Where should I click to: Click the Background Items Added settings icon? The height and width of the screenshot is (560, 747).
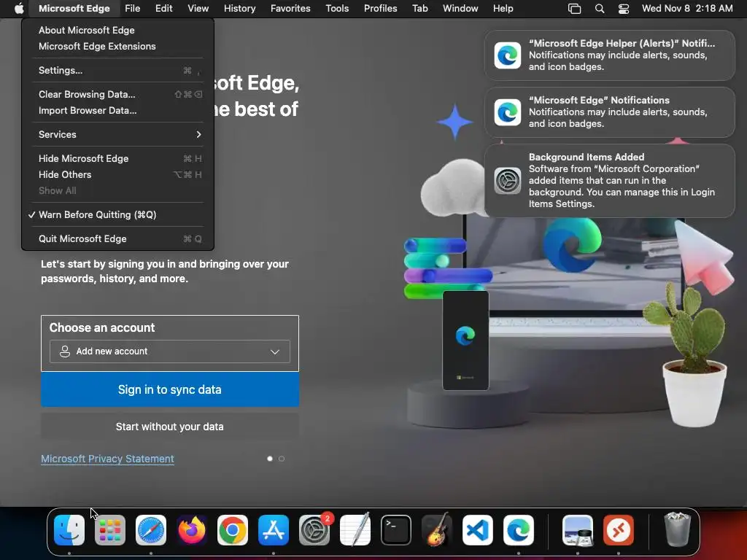click(x=508, y=181)
